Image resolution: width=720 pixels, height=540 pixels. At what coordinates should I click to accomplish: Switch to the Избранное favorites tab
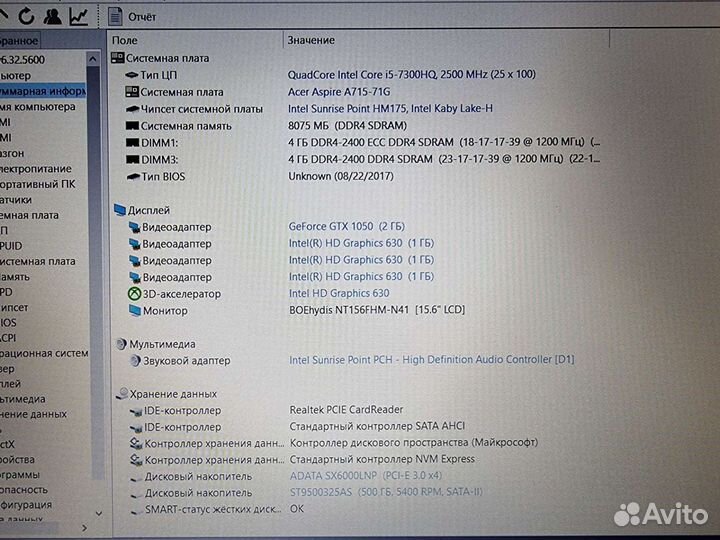pos(19,41)
